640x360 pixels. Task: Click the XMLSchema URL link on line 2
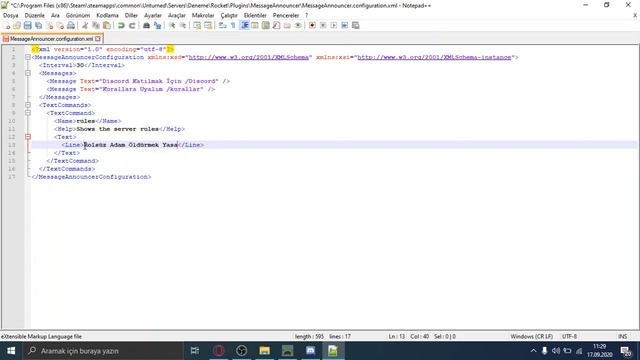click(x=249, y=57)
